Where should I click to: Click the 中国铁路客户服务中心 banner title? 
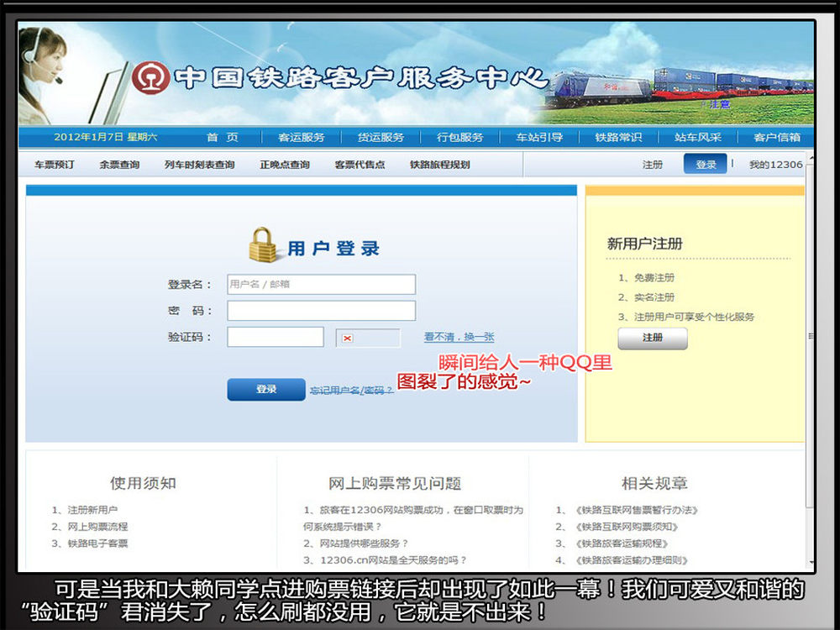pyautogui.click(x=361, y=78)
